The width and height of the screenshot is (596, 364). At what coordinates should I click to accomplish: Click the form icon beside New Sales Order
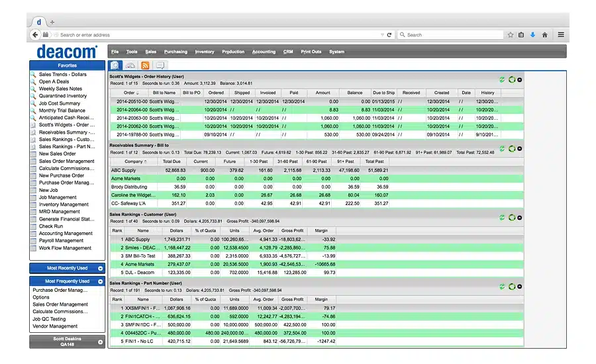pos(34,154)
